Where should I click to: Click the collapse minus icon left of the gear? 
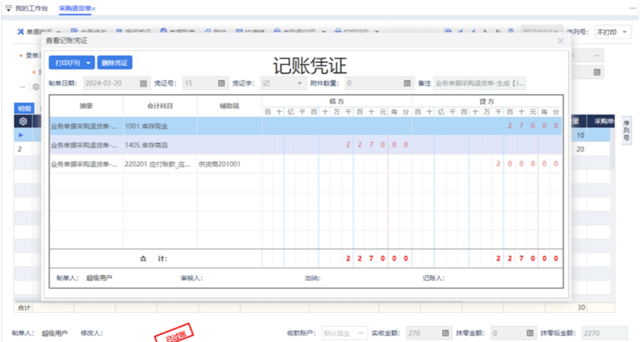[x=23, y=87]
